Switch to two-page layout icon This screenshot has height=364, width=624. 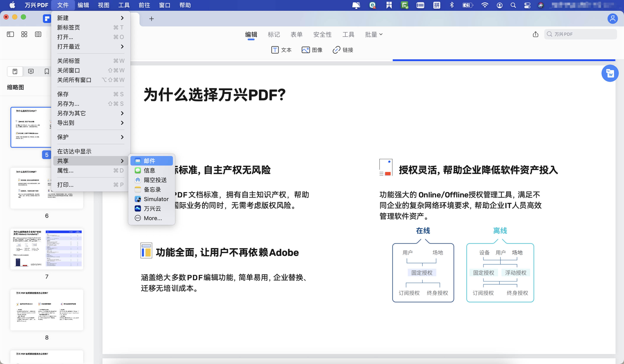click(x=38, y=34)
